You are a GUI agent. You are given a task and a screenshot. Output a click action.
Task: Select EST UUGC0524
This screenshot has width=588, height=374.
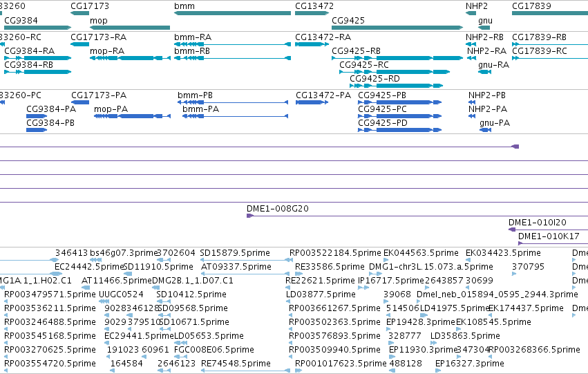coord(104,301)
